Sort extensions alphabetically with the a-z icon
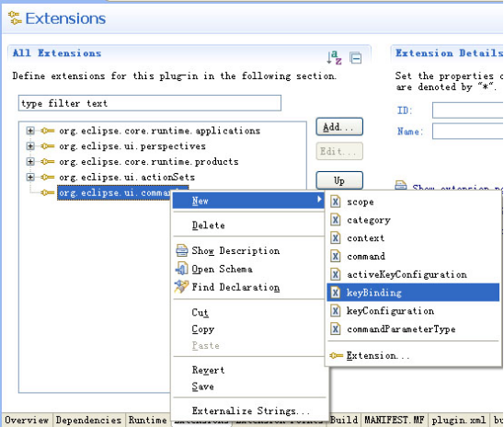The width and height of the screenshot is (504, 427). coord(334,57)
